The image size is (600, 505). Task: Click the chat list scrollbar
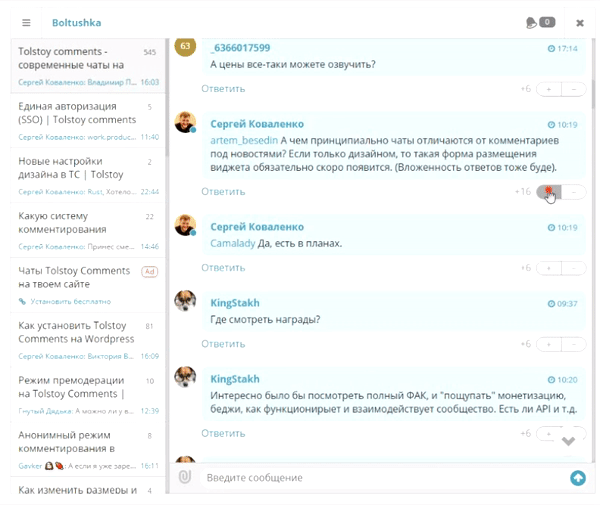pyautogui.click(x=167, y=98)
